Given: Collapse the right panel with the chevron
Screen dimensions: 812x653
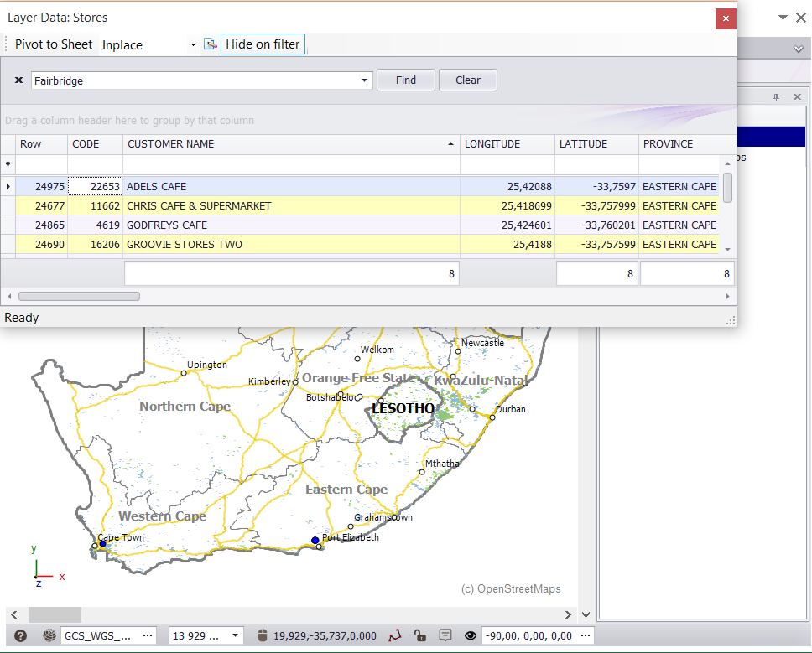Looking at the screenshot, I should 798,48.
